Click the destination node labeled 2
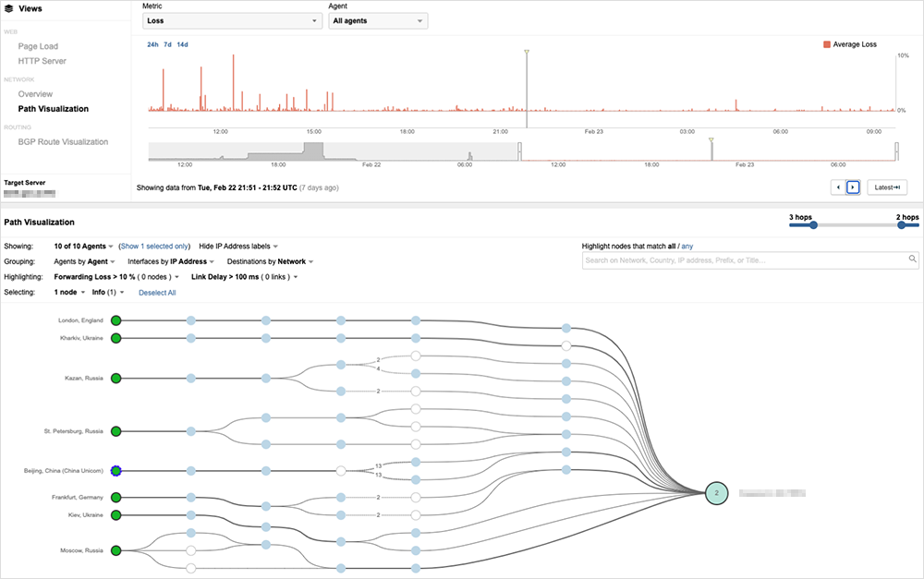 [716, 493]
